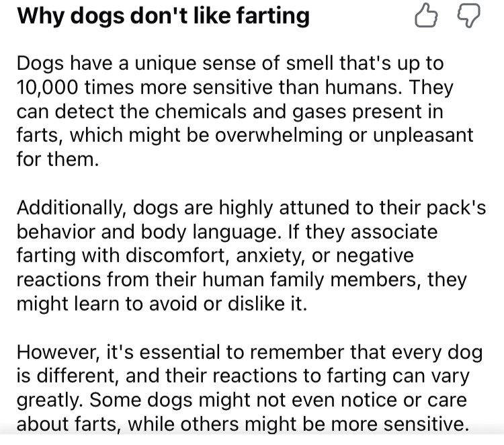Screen dimensions: 504x445
Task: Click the word sensitive ending the last line
Action: (426, 424)
